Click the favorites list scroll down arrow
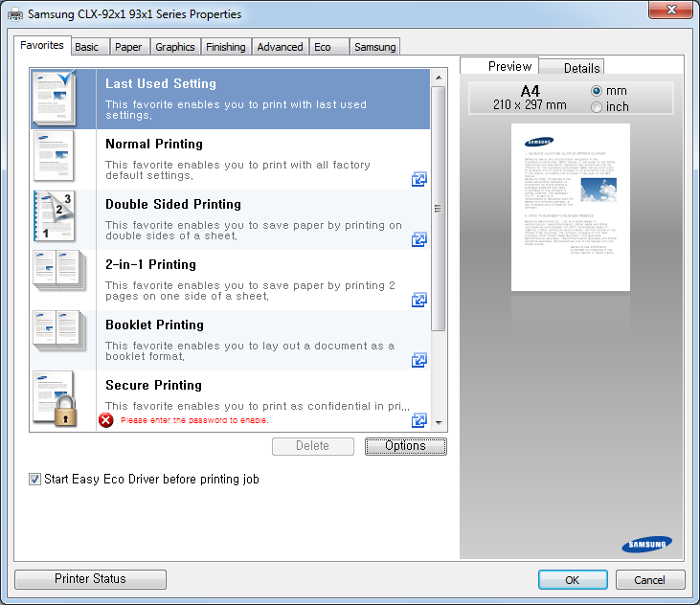700x605 pixels. 439,422
